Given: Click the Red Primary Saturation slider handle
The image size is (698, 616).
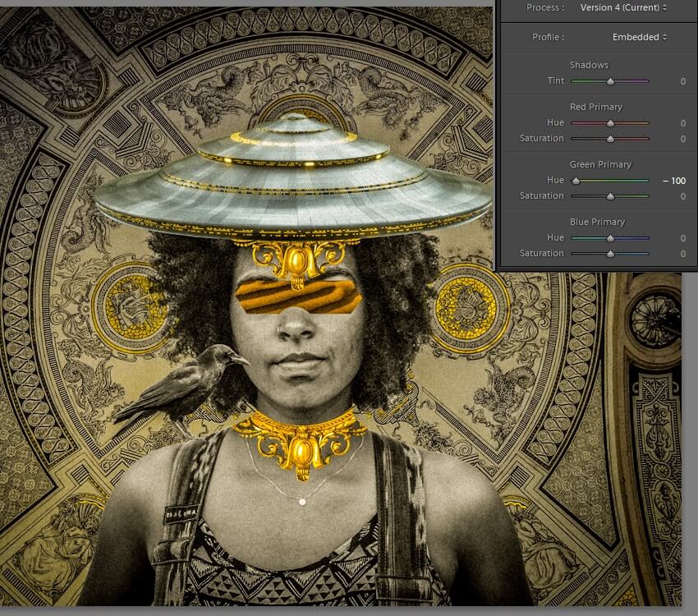Looking at the screenshot, I should pyautogui.click(x=610, y=139).
